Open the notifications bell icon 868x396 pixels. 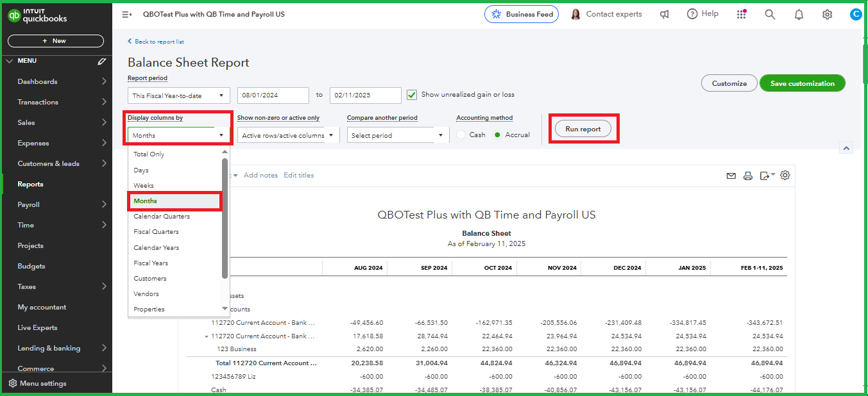tap(799, 14)
